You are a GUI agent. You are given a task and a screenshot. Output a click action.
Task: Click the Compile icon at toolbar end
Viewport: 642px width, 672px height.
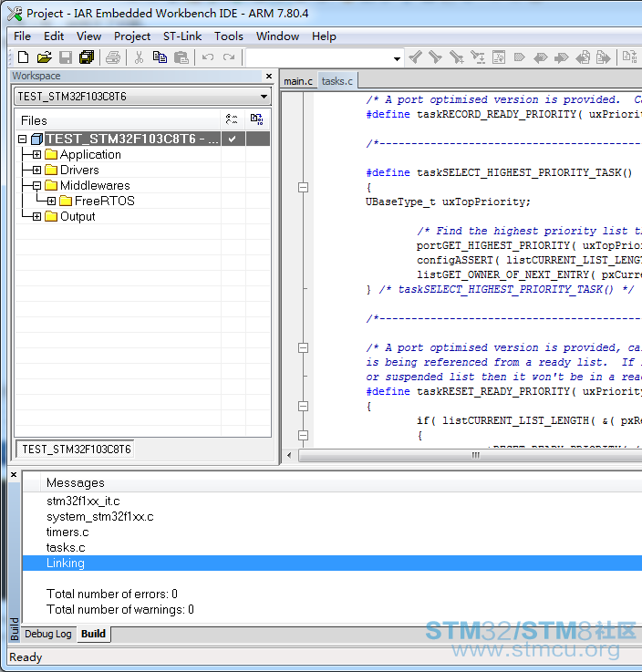tap(629, 57)
